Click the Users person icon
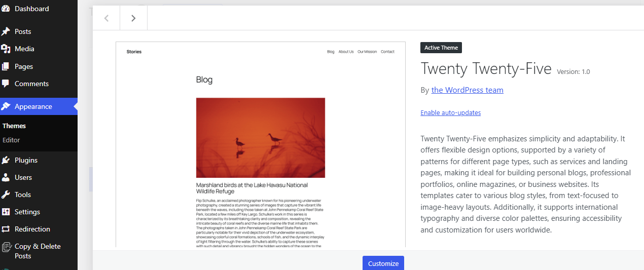 point(6,177)
